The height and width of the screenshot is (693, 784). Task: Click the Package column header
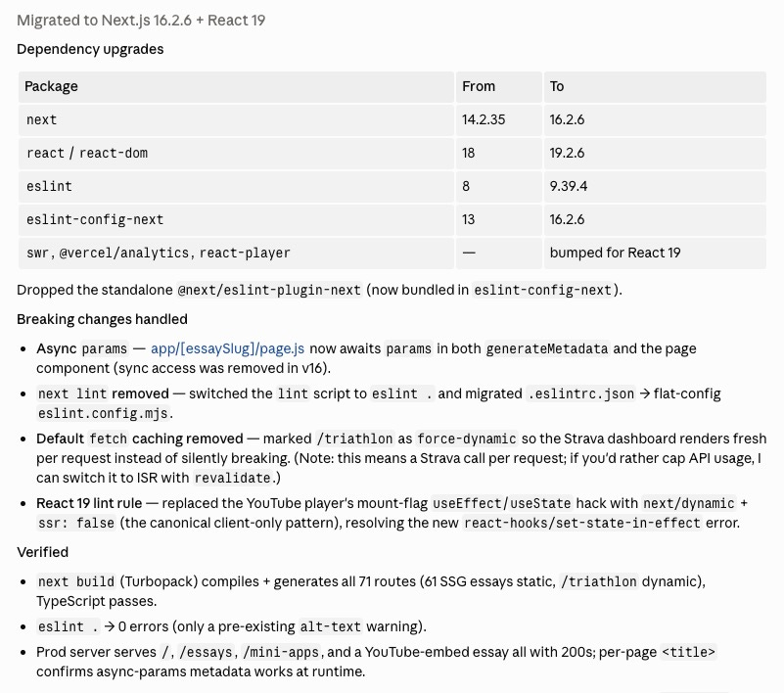click(236, 86)
